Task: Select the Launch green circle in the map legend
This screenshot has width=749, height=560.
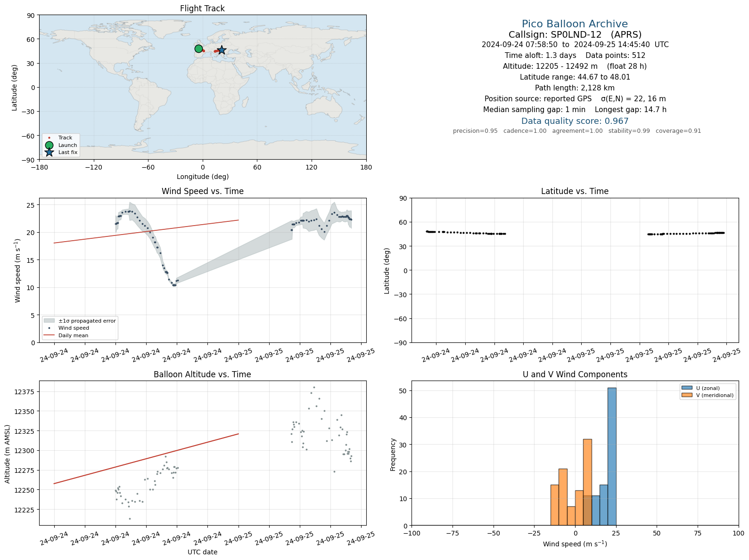Action: coord(49,145)
